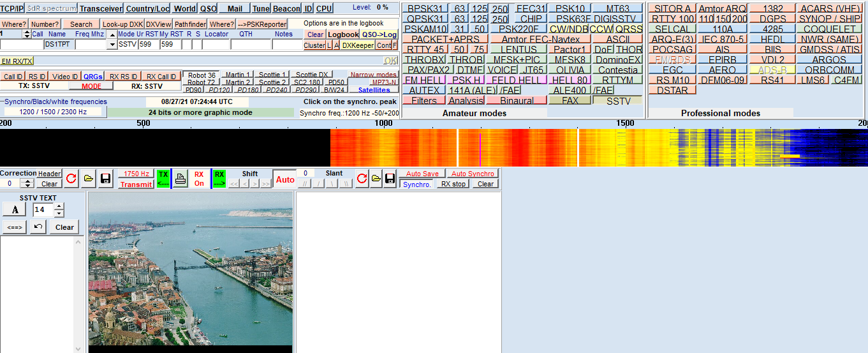Click the green RX right-arrow button
Image resolution: width=868 pixels, height=353 pixels.
[219, 179]
